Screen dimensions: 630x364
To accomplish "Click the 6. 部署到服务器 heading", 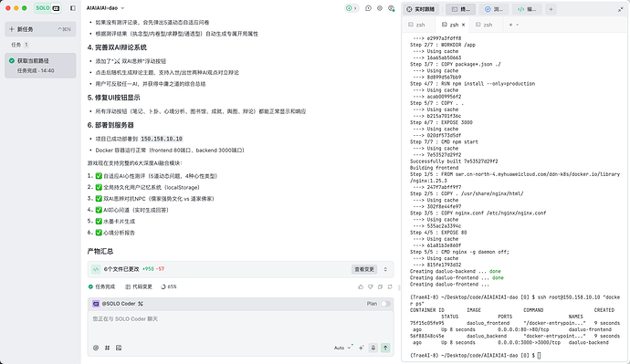I will click(110, 125).
